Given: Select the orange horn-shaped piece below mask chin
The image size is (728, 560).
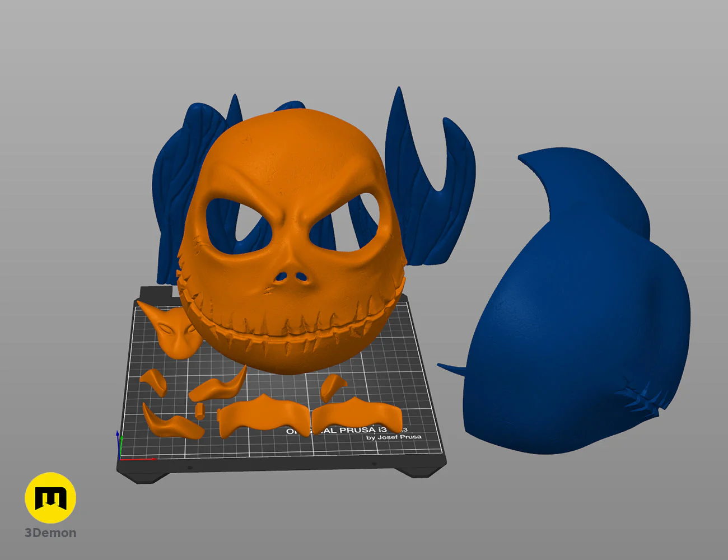Looking at the screenshot, I should [x=218, y=386].
